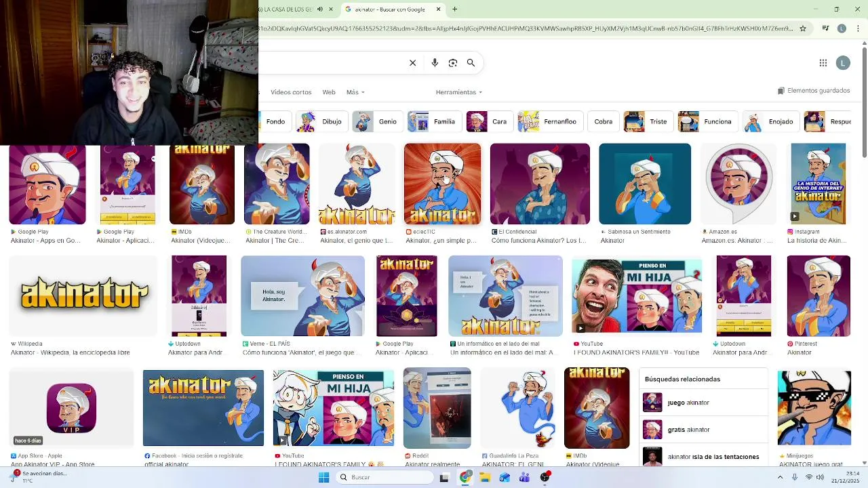Open Microsoft Teams from the taskbar
The image size is (868, 488).
pos(524,477)
